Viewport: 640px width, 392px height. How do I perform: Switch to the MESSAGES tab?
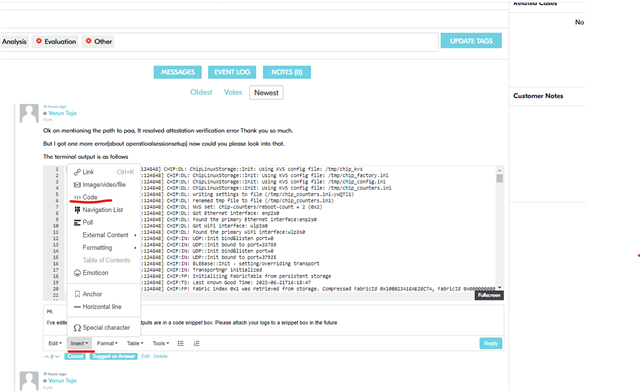pyautogui.click(x=178, y=72)
